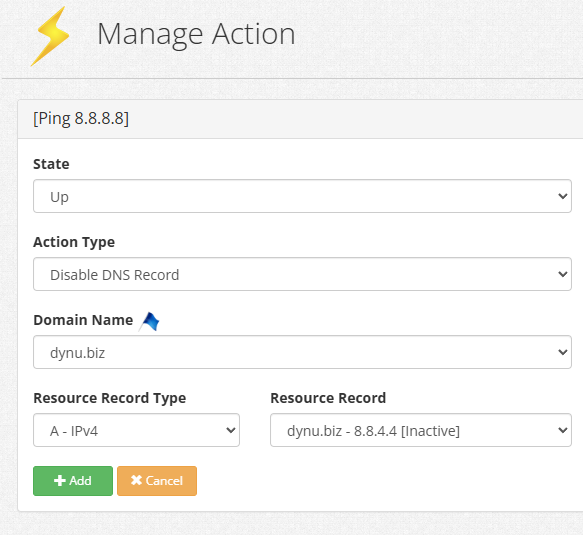583x535 pixels.
Task: Open the Domain Name dropdown showing dynu.biz
Action: click(302, 352)
